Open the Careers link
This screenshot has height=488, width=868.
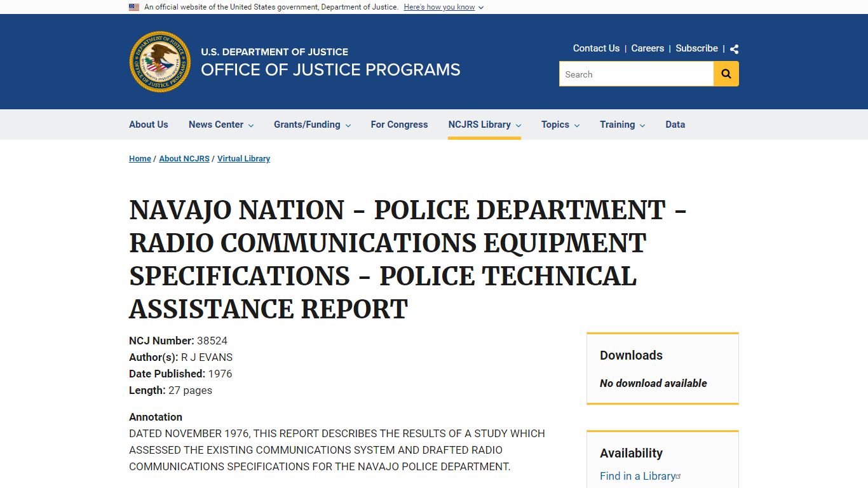(648, 48)
